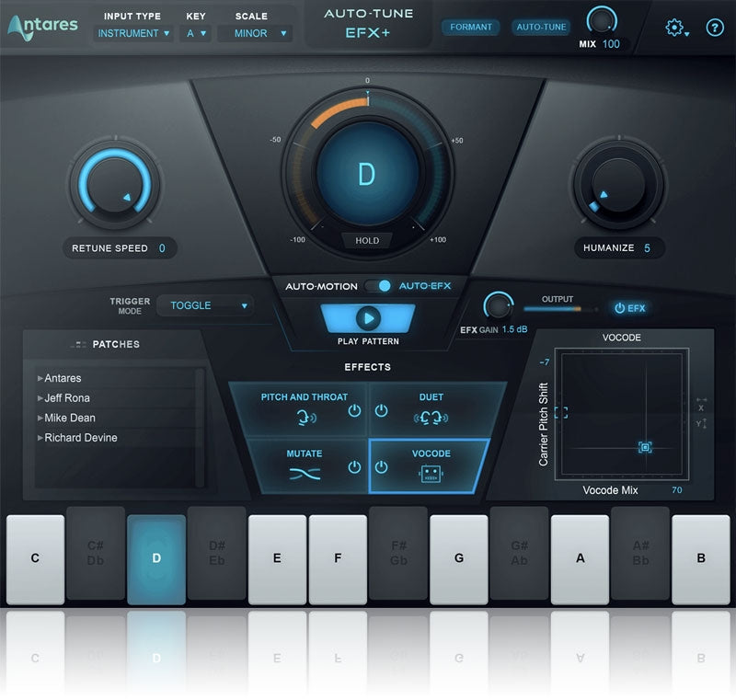Screen dimensions: 736x700
Task: Click the Mutate crossed-waves icon
Action: [305, 474]
